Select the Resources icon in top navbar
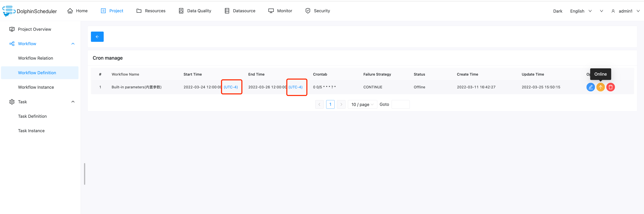Screen dimensions: 644x214 point(139,11)
